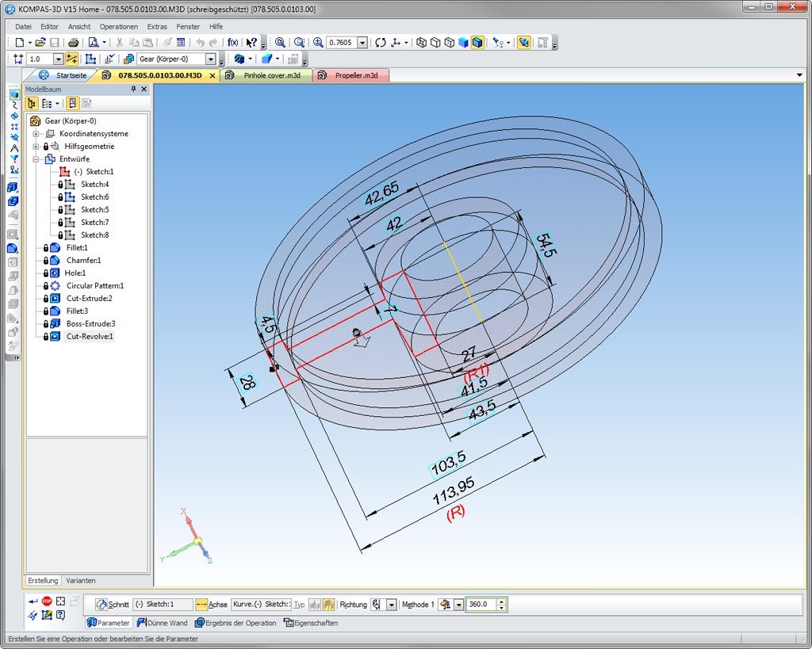Click the sketch mode icon in the second toolbar
This screenshot has width=812, height=649.
[x=90, y=59]
